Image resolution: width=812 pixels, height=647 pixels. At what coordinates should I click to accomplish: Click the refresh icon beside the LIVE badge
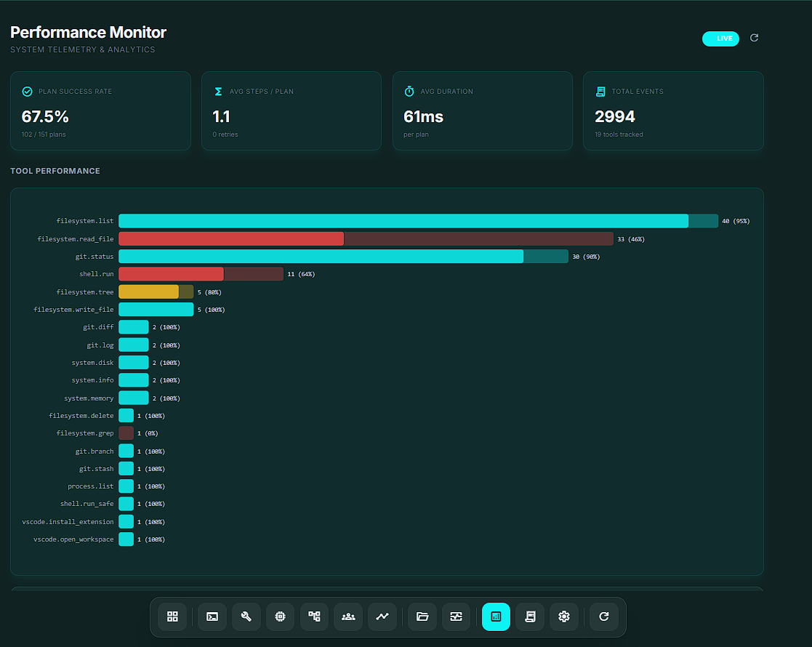point(754,38)
